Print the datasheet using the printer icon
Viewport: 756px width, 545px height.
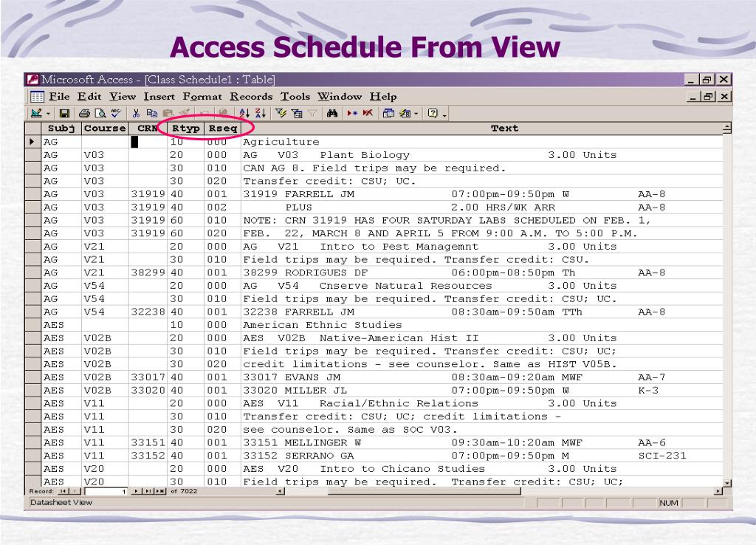[84, 113]
